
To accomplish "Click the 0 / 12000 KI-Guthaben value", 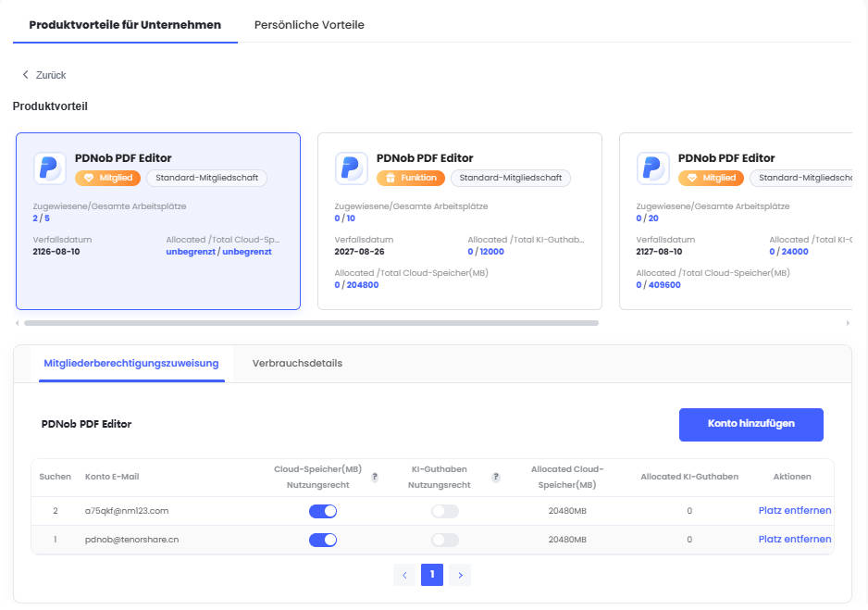I will click(486, 251).
